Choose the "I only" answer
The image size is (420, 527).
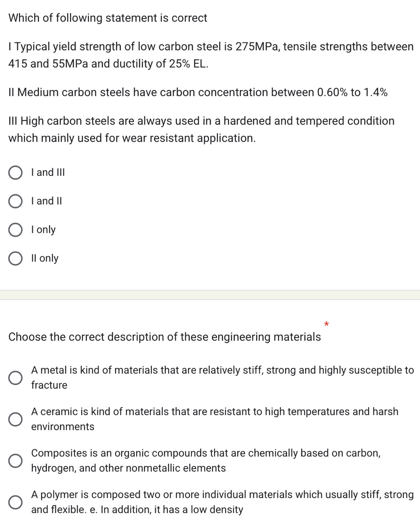[x=15, y=230]
